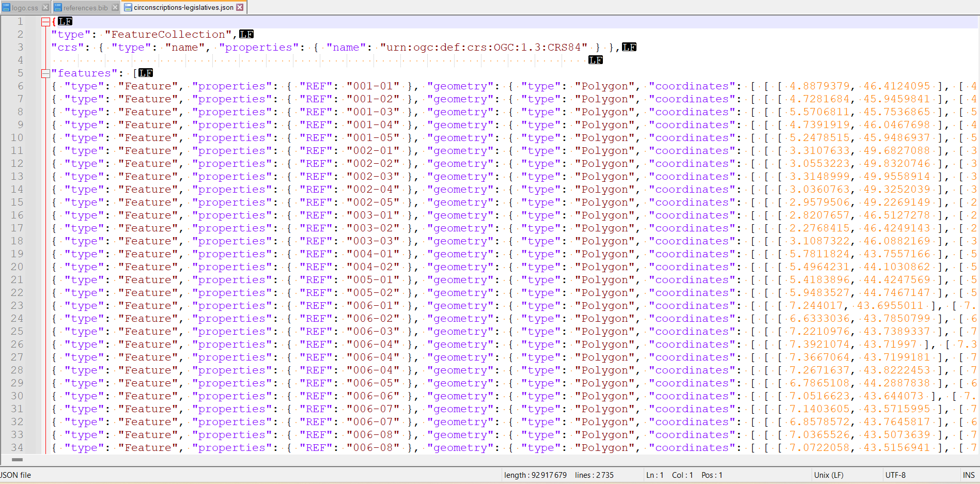Close the references.bib tab
This screenshot has width=980, height=484.
pos(115,7)
